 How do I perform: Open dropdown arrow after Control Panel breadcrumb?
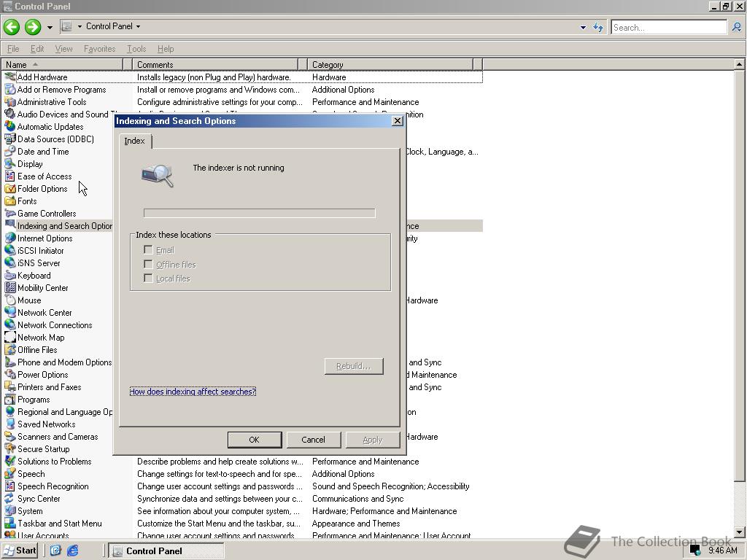pyautogui.click(x=138, y=26)
